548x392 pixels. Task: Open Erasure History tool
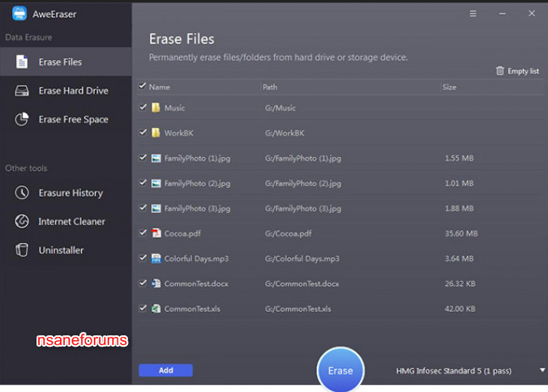[x=66, y=193]
